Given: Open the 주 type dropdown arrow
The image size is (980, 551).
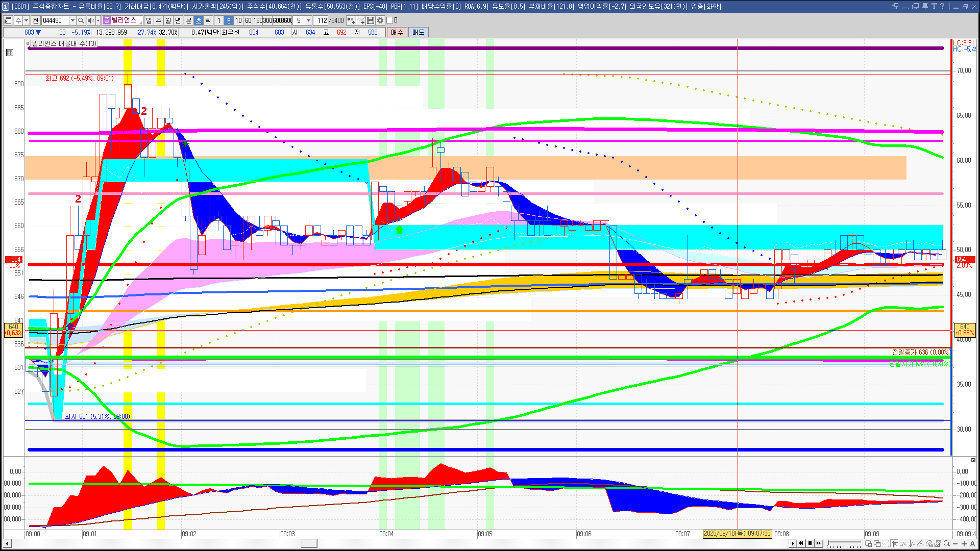Looking at the screenshot, I should click(26, 20).
